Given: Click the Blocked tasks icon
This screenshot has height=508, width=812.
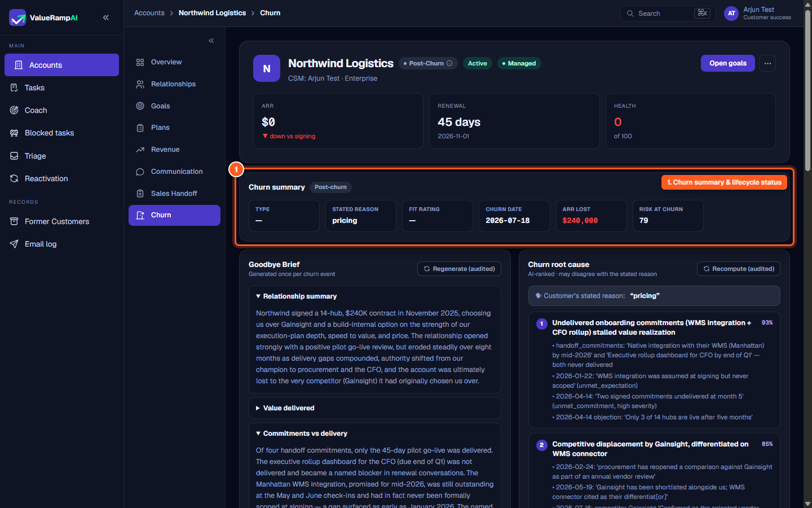Looking at the screenshot, I should [x=14, y=133].
